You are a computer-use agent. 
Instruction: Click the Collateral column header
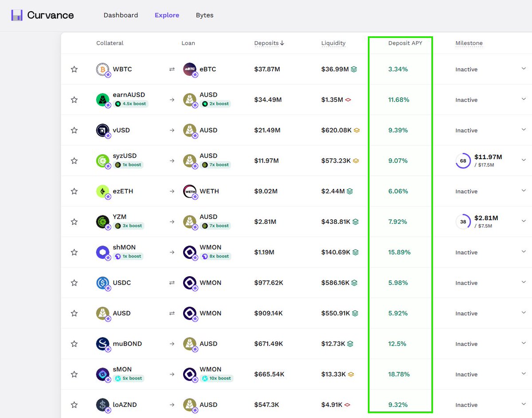(x=110, y=43)
